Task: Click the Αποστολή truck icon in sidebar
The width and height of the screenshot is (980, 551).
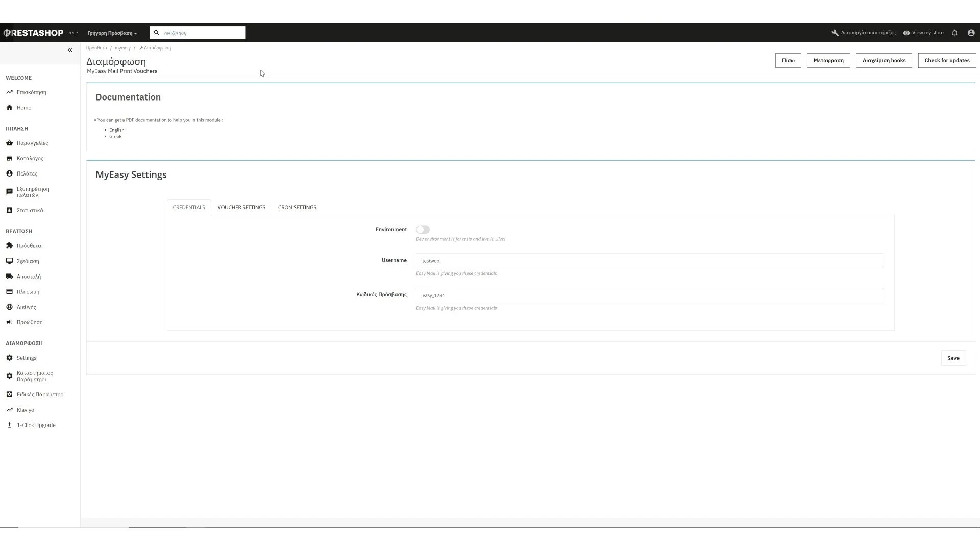Action: 9,277
